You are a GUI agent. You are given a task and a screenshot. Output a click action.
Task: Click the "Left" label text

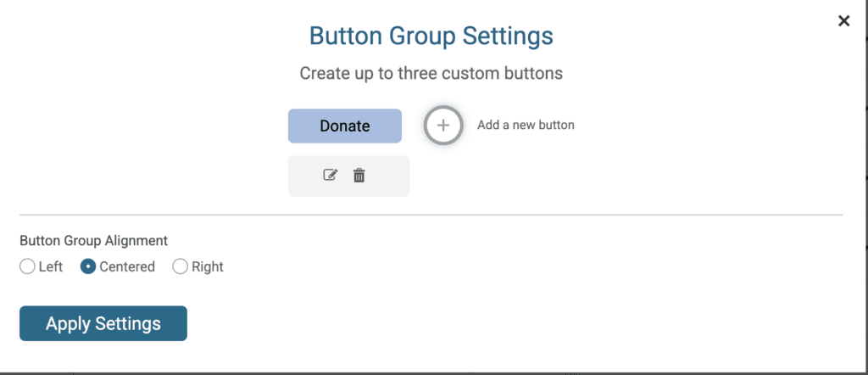click(50, 267)
